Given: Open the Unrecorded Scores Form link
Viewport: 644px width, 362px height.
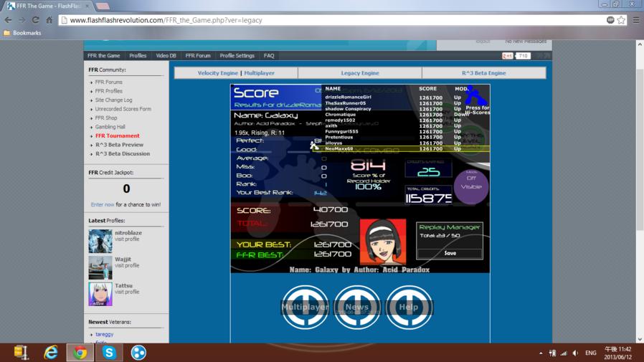Looking at the screenshot, I should [123, 109].
